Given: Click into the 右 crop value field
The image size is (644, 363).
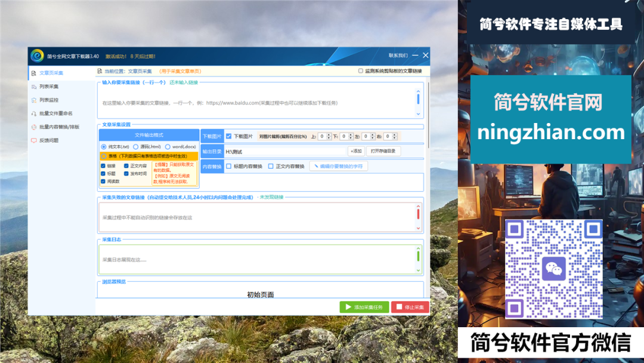Looking at the screenshot, I should (x=388, y=137).
